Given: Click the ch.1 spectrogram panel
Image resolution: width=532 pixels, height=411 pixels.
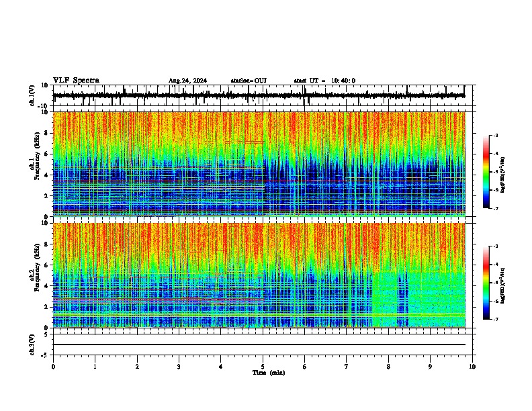Looking at the screenshot, I should coord(259,164).
